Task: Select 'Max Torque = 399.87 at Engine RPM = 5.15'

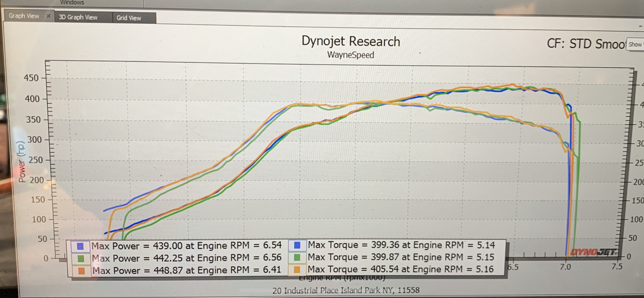Action: click(401, 257)
